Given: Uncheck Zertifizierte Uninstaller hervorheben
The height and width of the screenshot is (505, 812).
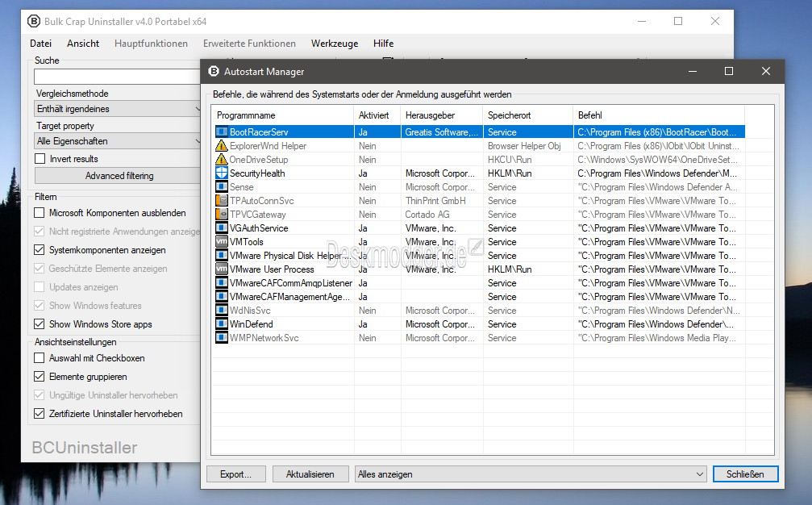Looking at the screenshot, I should pyautogui.click(x=39, y=413).
